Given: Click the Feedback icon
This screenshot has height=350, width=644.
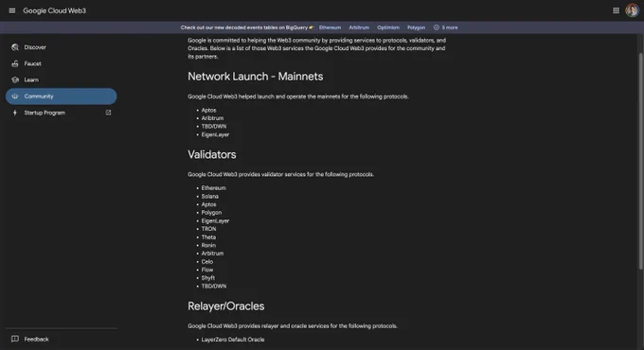Looking at the screenshot, I should 15,339.
